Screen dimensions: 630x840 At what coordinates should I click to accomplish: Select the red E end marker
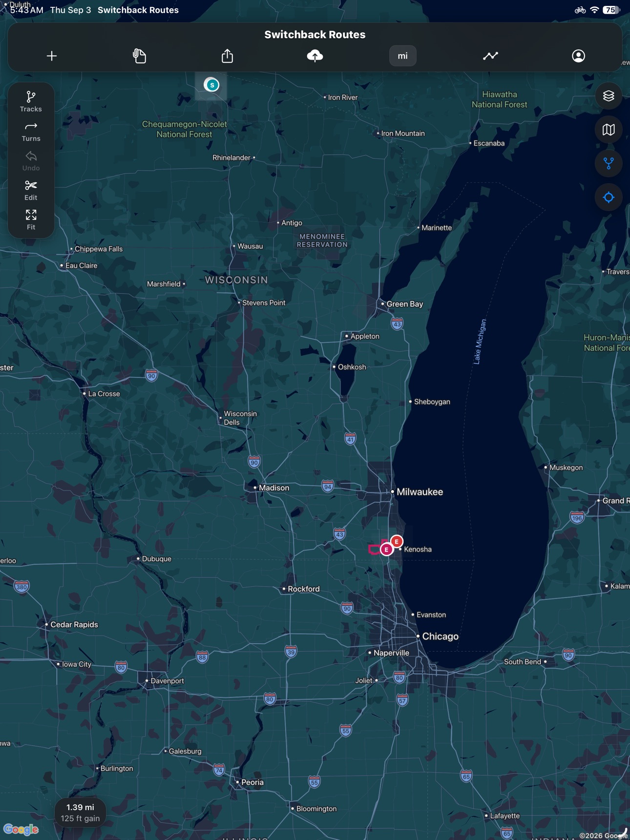coord(397,541)
